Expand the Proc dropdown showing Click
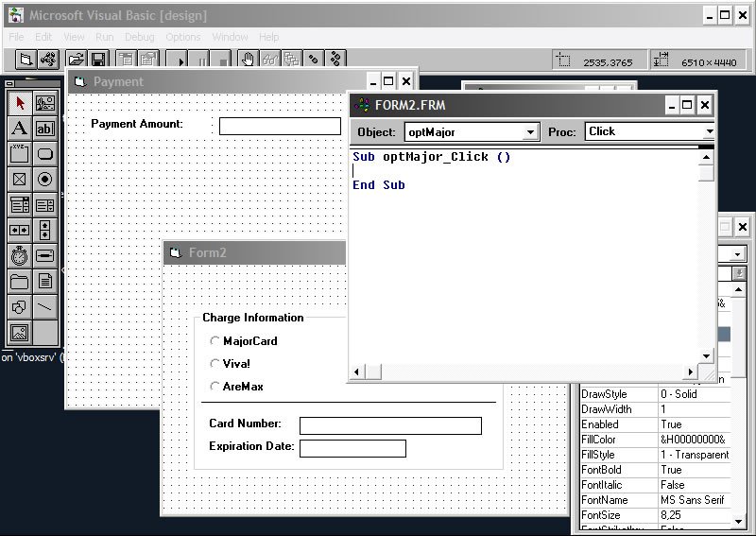This screenshot has width=756, height=536. point(709,131)
